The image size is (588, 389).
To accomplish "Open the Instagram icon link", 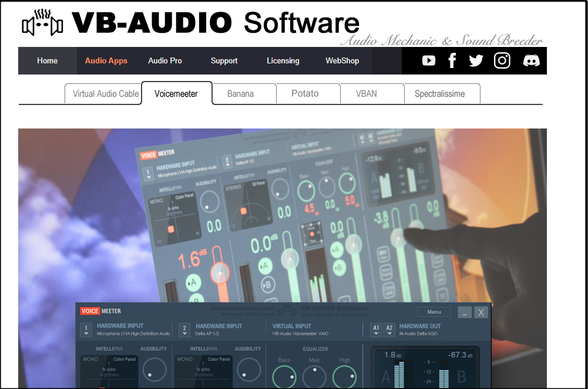I will pos(502,60).
